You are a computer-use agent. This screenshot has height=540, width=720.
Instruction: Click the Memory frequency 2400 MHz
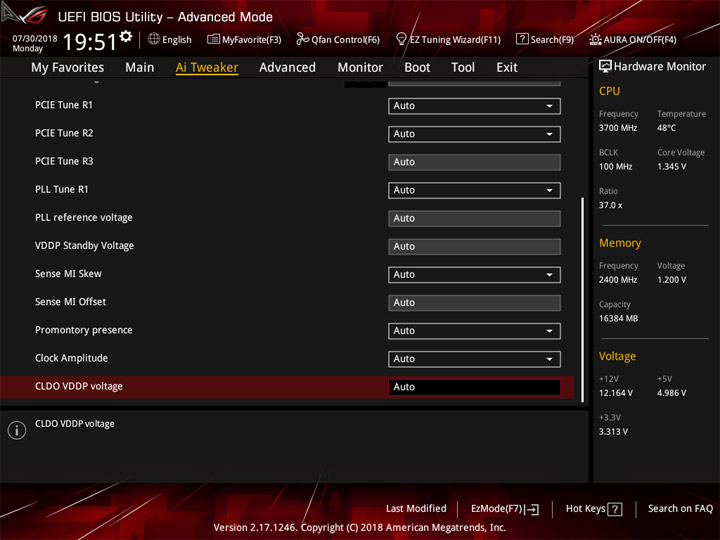(618, 280)
